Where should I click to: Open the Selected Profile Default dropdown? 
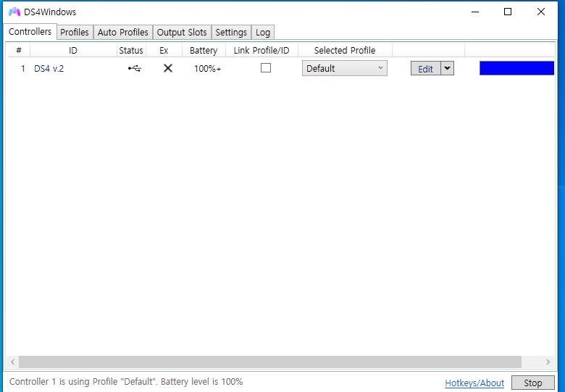[x=345, y=68]
